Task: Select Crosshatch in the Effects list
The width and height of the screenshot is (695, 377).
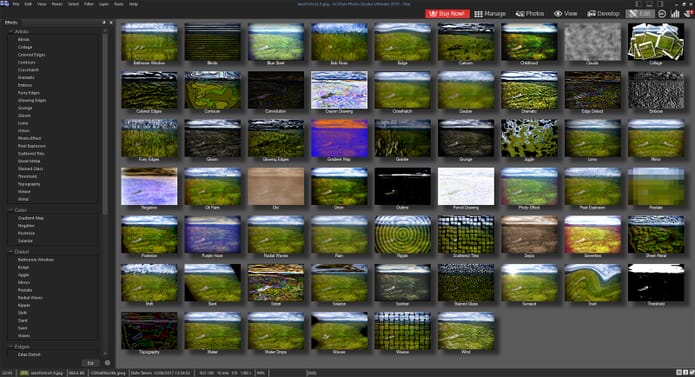Action: click(28, 70)
